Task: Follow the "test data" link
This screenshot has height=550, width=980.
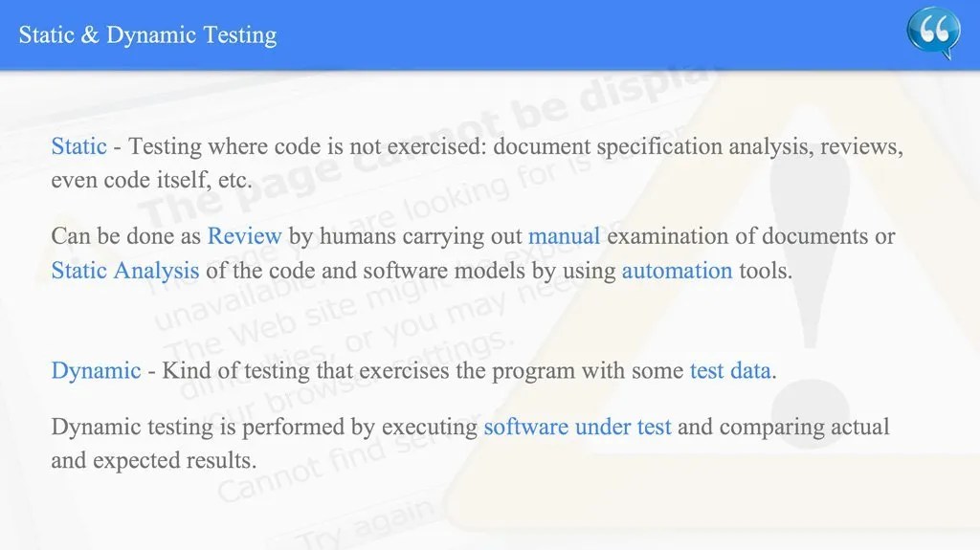Action: pyautogui.click(x=730, y=371)
